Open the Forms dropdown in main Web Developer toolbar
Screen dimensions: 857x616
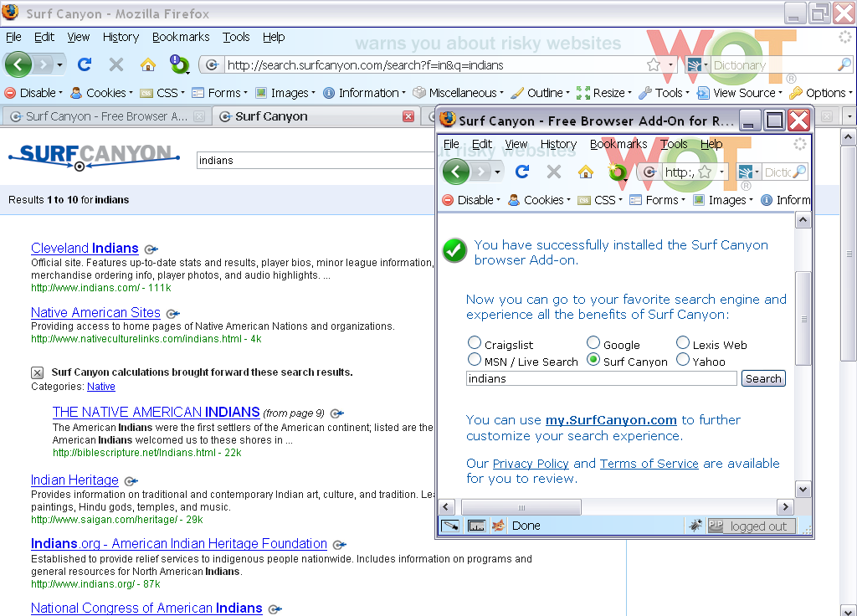click(220, 93)
